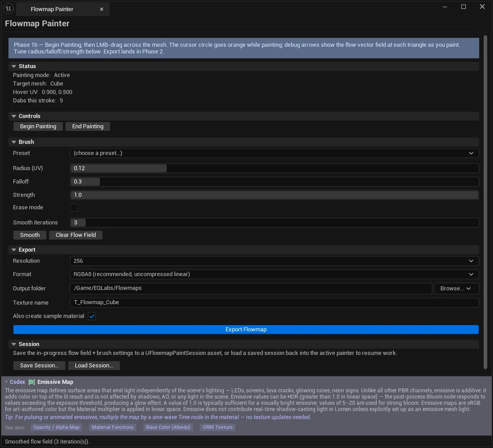Image resolution: width=493 pixels, height=448 pixels.
Task: Click the "Hover UV: 0.900, 0.500" text
Action: point(42,92)
